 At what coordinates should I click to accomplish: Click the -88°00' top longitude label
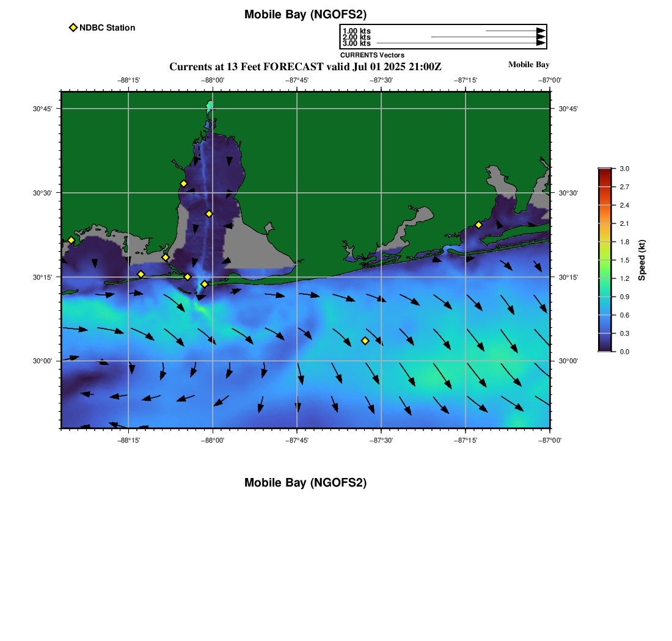pyautogui.click(x=213, y=80)
